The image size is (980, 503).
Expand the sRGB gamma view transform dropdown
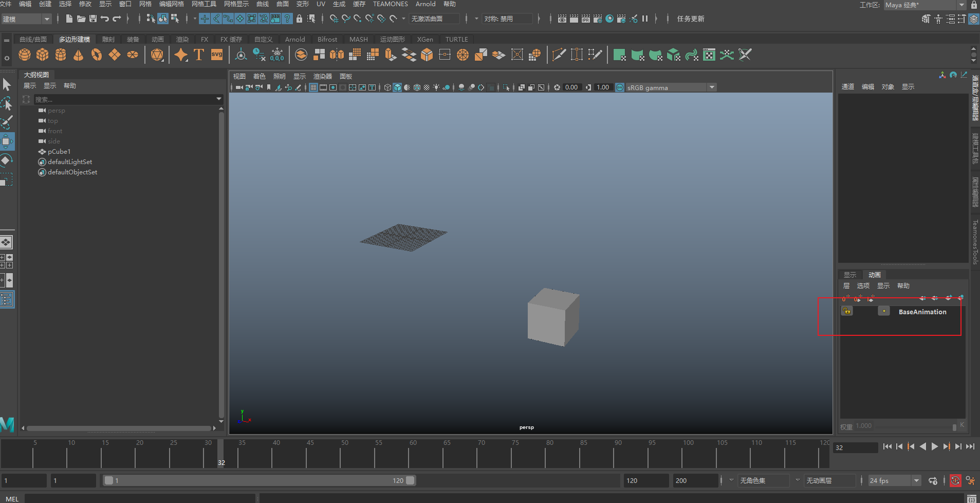click(712, 87)
